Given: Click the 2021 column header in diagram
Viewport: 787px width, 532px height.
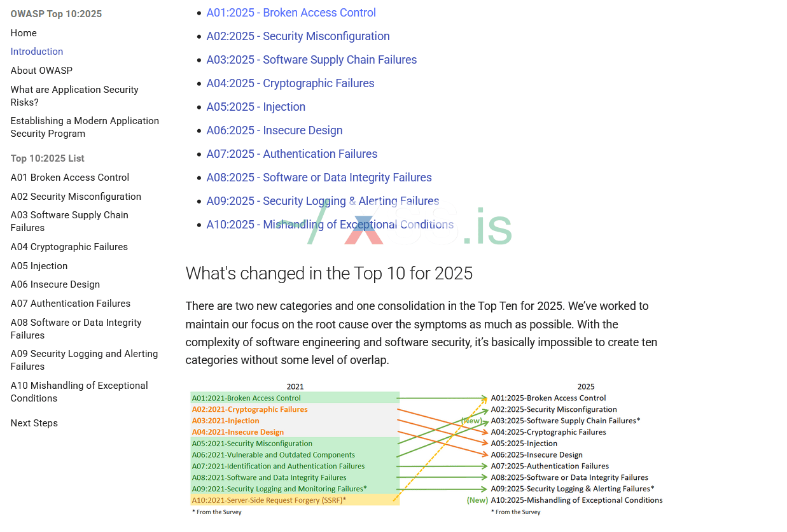Looking at the screenshot, I should point(295,387).
